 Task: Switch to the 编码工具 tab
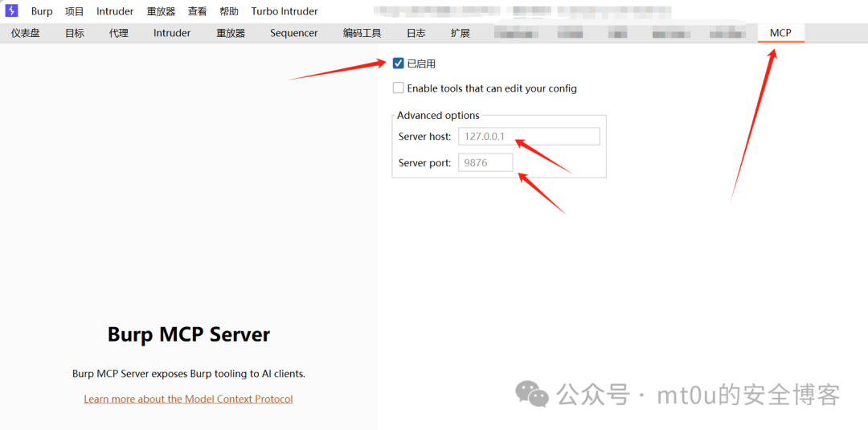click(362, 33)
